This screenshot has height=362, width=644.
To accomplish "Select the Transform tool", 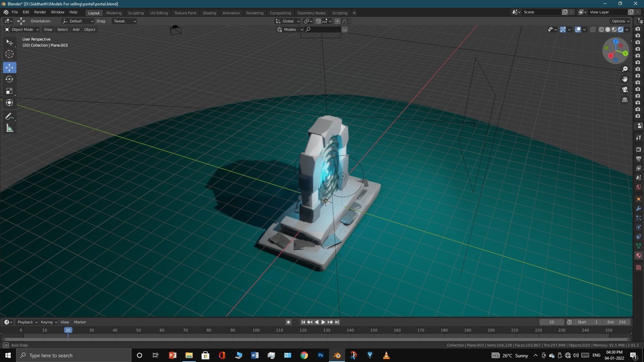I will (9, 103).
